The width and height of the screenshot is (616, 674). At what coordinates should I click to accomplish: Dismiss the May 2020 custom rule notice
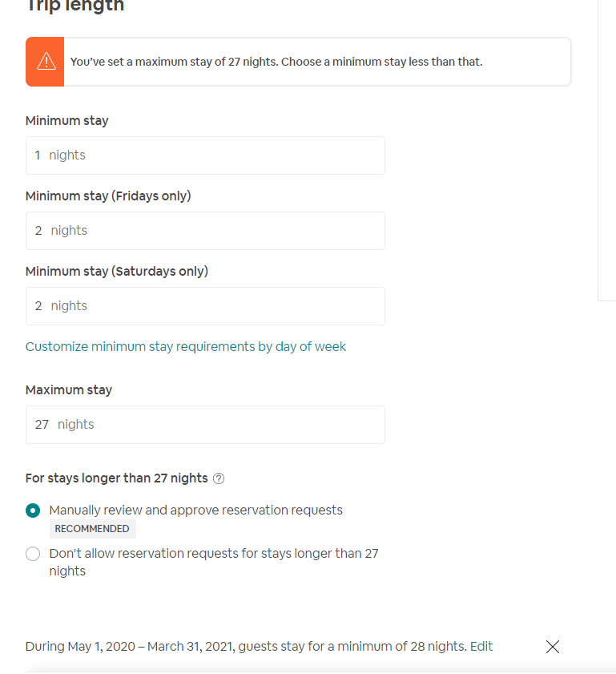tap(552, 647)
